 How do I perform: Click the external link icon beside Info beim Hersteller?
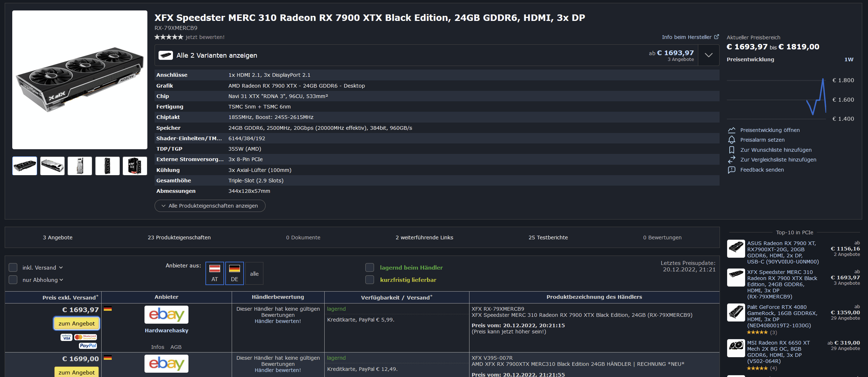pyautogui.click(x=716, y=37)
